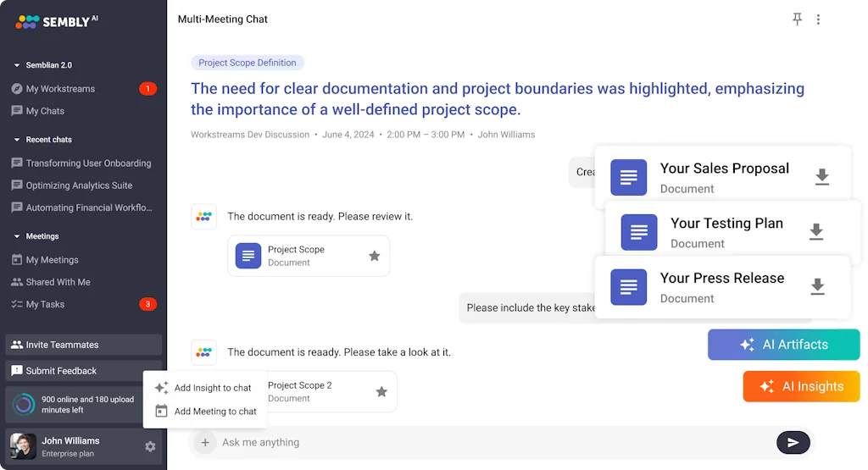
Task: Open the three-dot options menu
Action: click(x=818, y=19)
